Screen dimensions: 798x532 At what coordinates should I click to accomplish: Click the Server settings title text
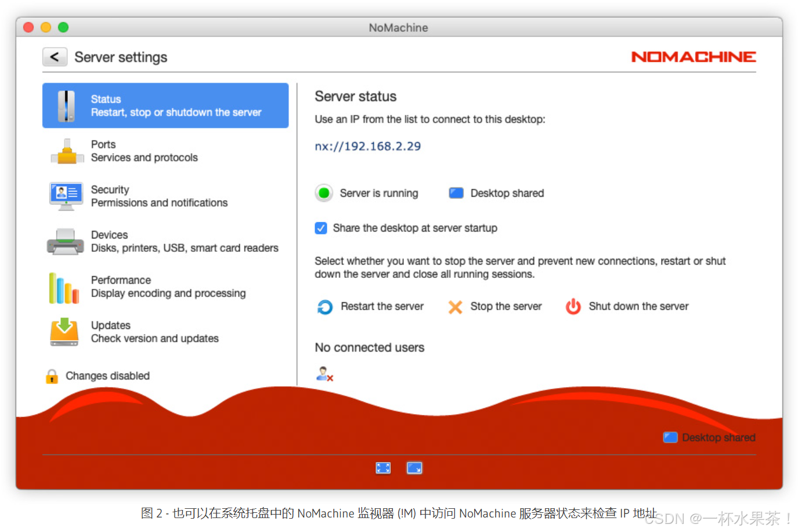click(x=121, y=57)
